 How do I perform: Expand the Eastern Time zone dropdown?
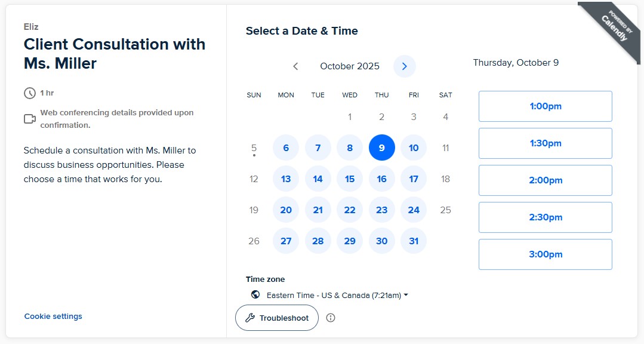click(x=337, y=295)
